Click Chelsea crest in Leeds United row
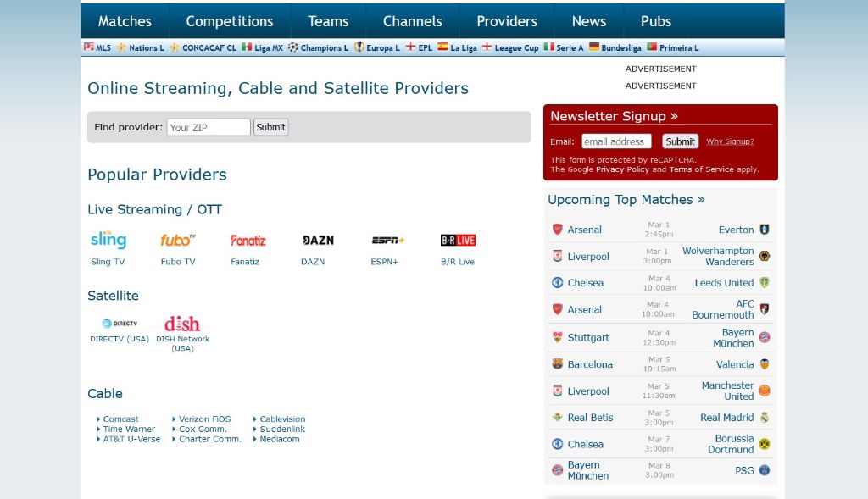Viewport: 868px width, 499px height. coord(558,283)
